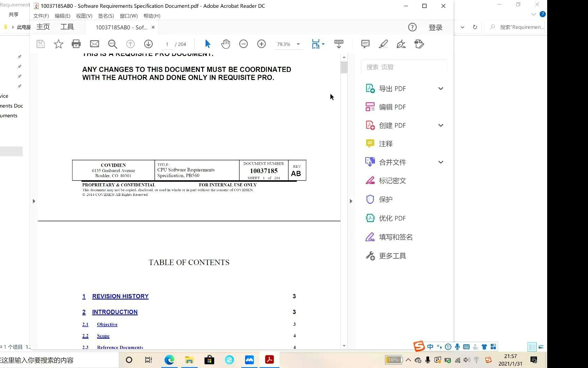Send file by email envelope icon
Viewport: 588px width, 368px height.
[x=95, y=44]
